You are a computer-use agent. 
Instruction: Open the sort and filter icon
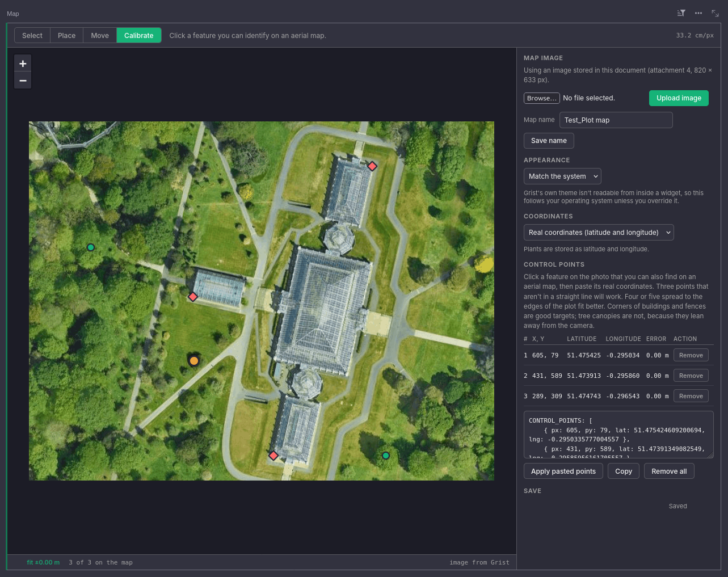[x=681, y=13]
